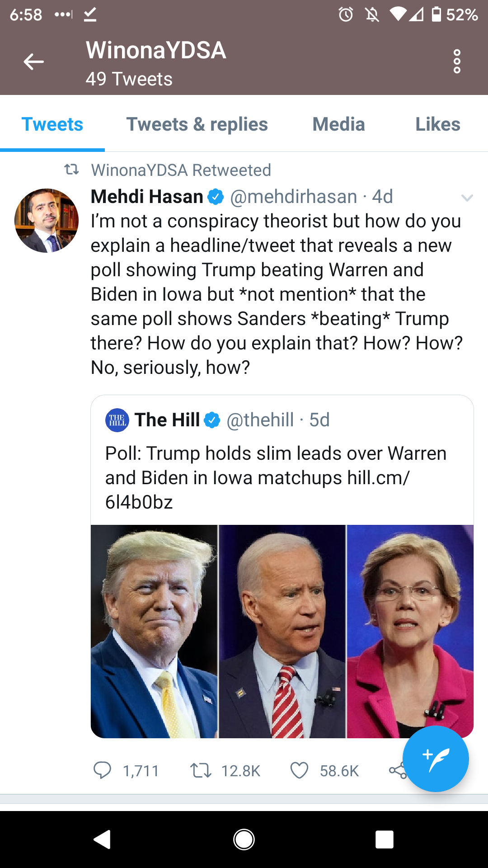Screen dimensions: 488x868
Task: Tap the back arrow to leave the profile
Action: coord(33,62)
